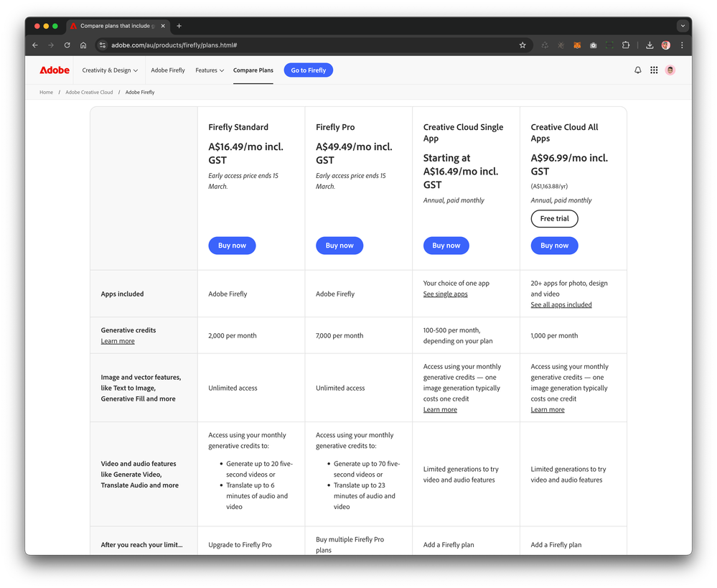Open See all apps included link
This screenshot has height=588, width=717.
pyautogui.click(x=561, y=304)
